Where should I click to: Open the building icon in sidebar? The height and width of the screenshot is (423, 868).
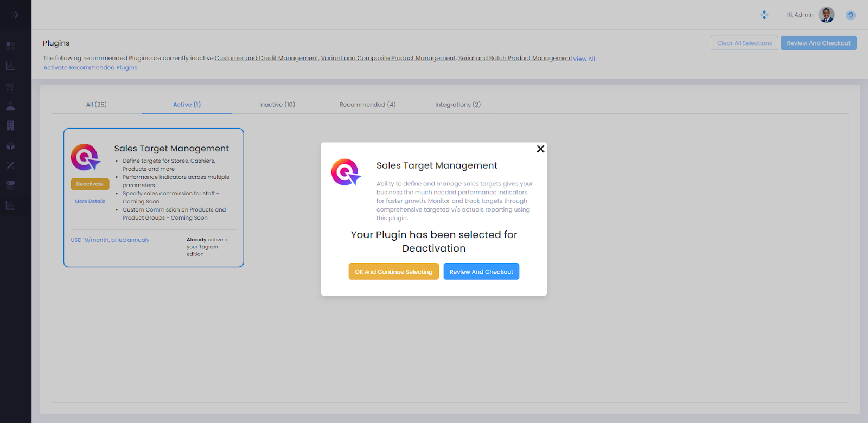coord(10,126)
